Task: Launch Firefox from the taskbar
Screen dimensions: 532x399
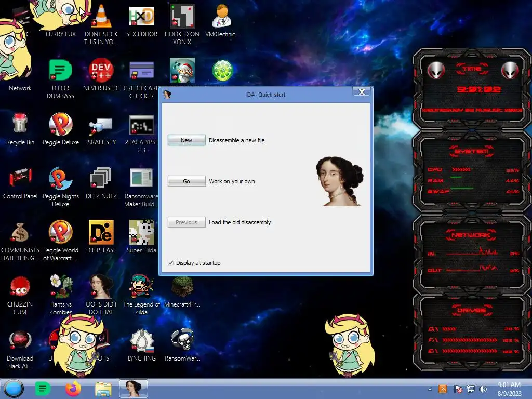Action: (x=73, y=389)
